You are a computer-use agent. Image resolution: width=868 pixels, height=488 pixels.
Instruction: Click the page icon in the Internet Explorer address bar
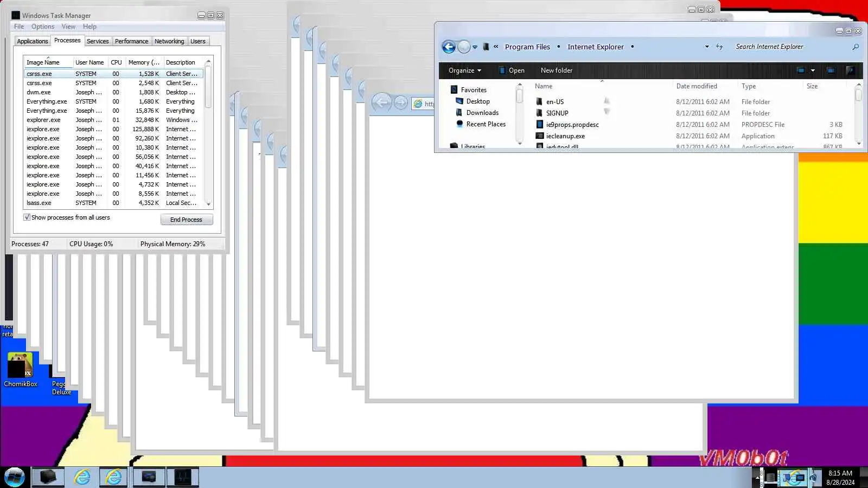418,104
